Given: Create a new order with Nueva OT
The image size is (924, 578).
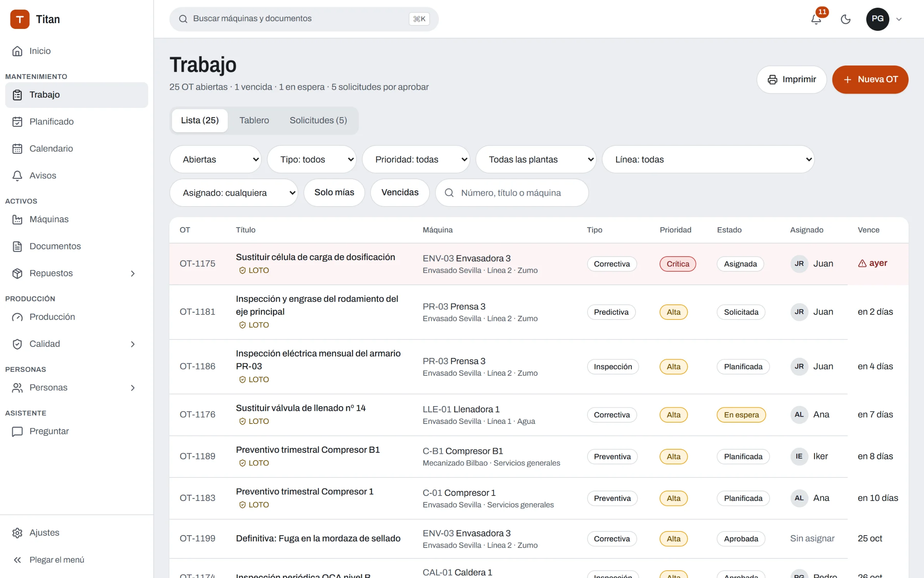Looking at the screenshot, I should point(870,79).
